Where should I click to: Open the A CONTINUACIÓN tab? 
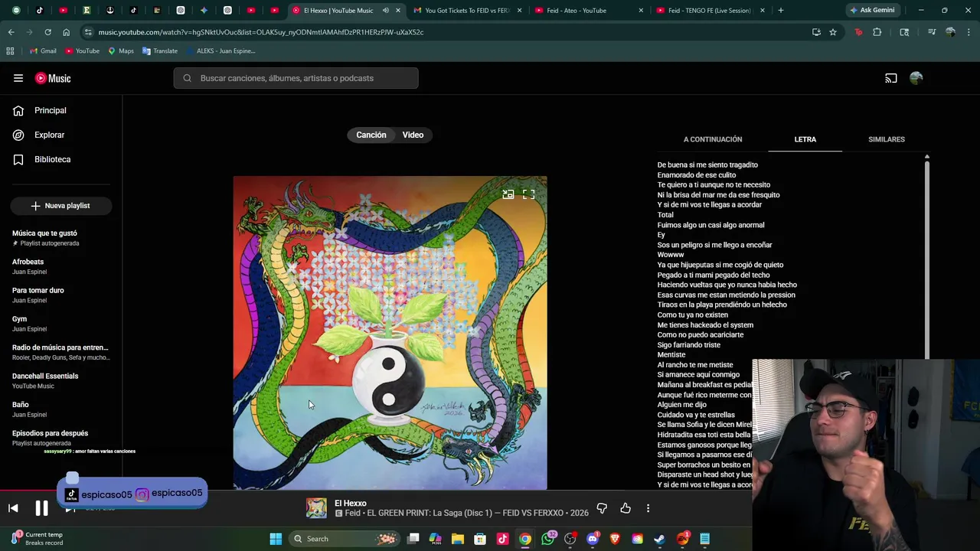point(713,139)
